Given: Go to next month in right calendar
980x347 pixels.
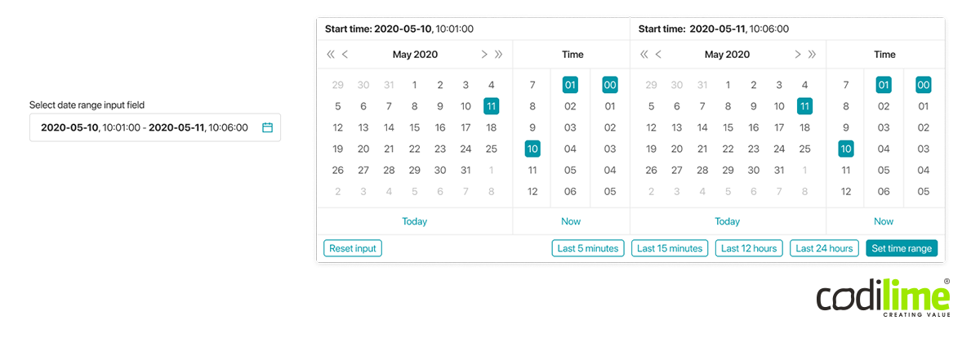Looking at the screenshot, I should tap(797, 55).
